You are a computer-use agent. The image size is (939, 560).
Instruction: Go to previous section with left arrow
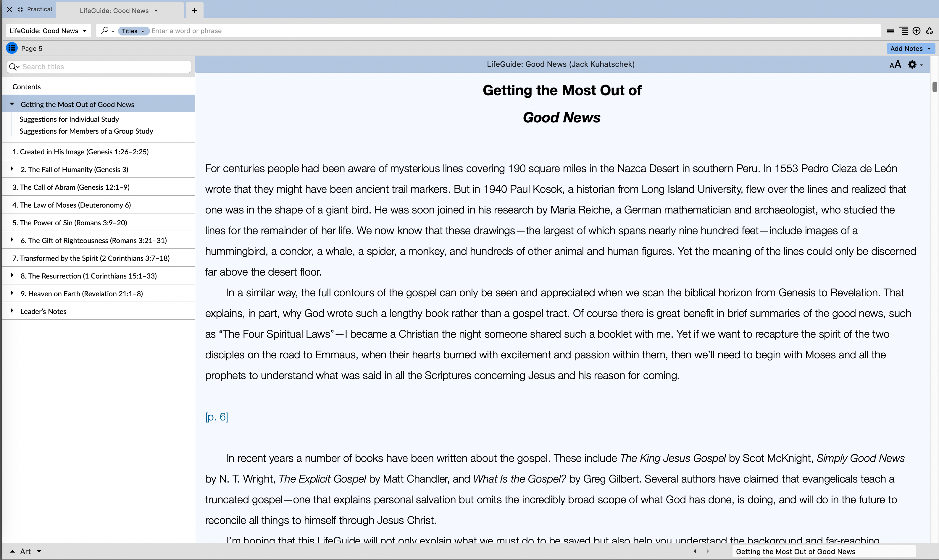695,551
